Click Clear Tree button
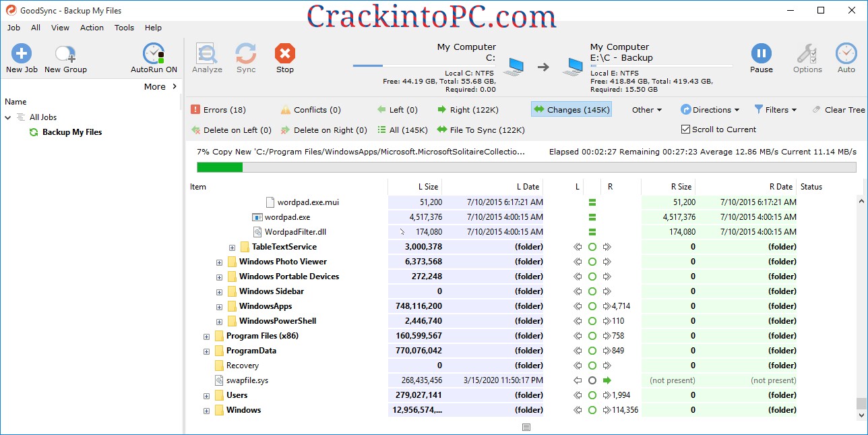The width and height of the screenshot is (868, 435). (839, 110)
